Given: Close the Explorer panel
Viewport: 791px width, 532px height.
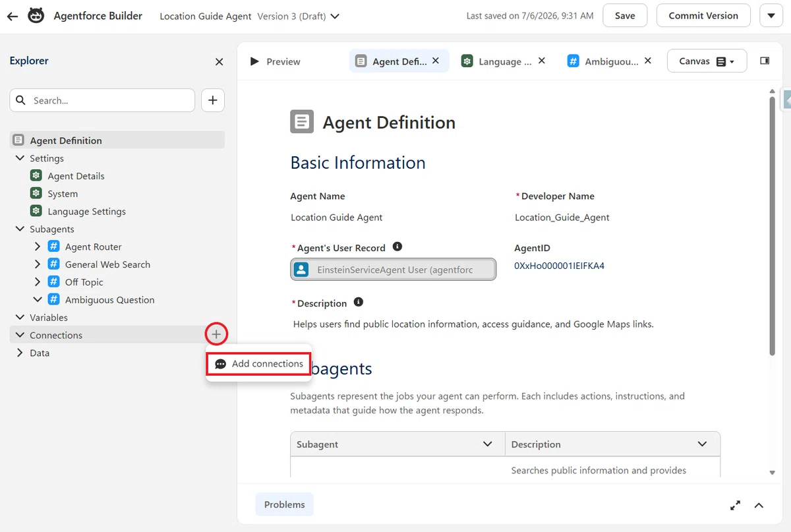Looking at the screenshot, I should [x=219, y=62].
